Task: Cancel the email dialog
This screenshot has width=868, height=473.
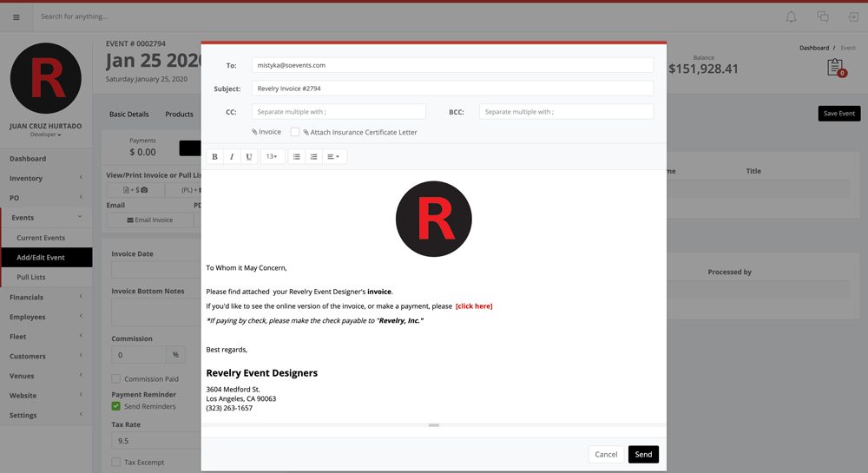Action: tap(606, 454)
